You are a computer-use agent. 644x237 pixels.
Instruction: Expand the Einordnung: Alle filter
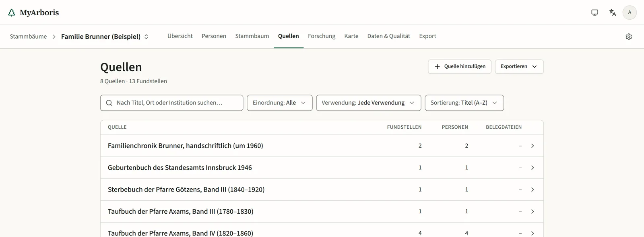tap(280, 103)
